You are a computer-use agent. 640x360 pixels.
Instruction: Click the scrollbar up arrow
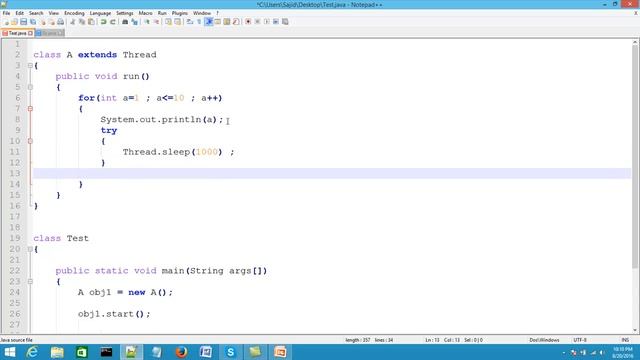tap(635, 42)
